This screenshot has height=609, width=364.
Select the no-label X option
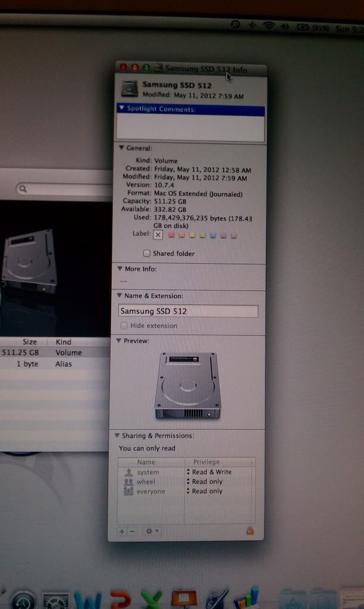pyautogui.click(x=158, y=235)
